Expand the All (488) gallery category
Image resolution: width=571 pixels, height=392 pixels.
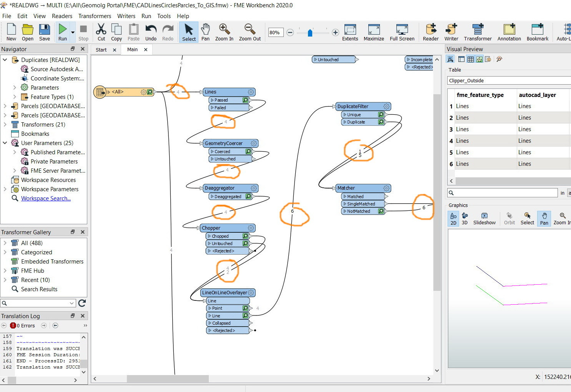pyautogui.click(x=5, y=243)
